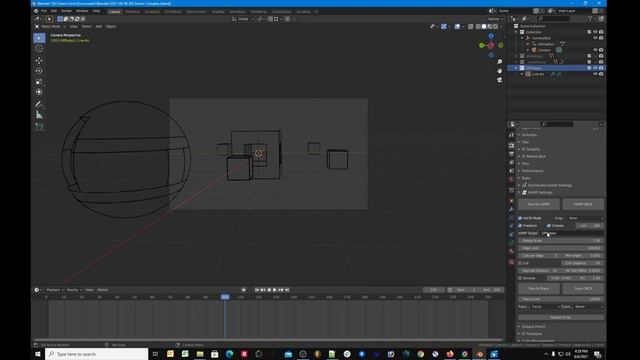Select the Scale tool
Screen dimensions: 640x360
(x=39, y=81)
